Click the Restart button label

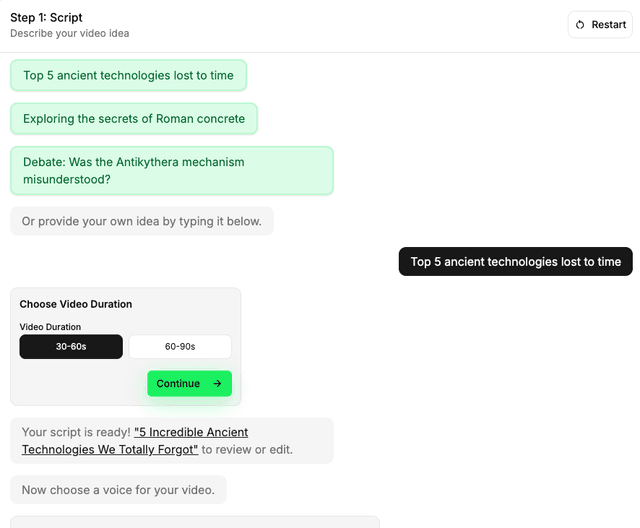click(608, 25)
